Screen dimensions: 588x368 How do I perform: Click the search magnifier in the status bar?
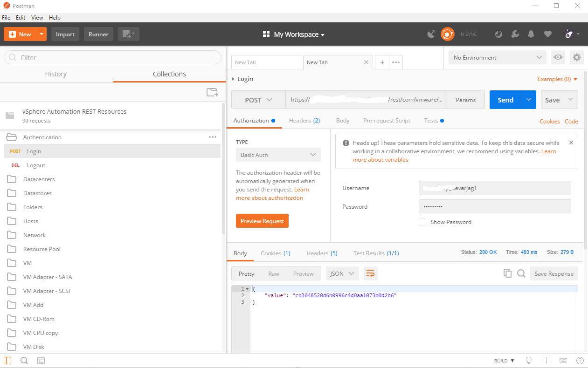pyautogui.click(x=24, y=360)
